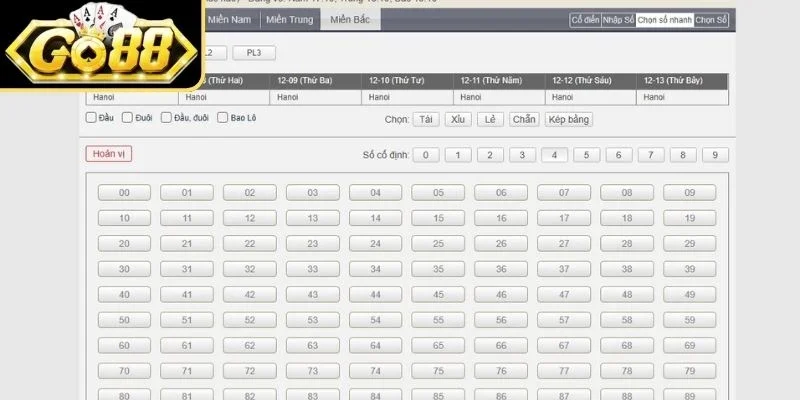Image resolution: width=800 pixels, height=400 pixels.
Task: Select the Miền Bắc tab
Action: tap(349, 21)
